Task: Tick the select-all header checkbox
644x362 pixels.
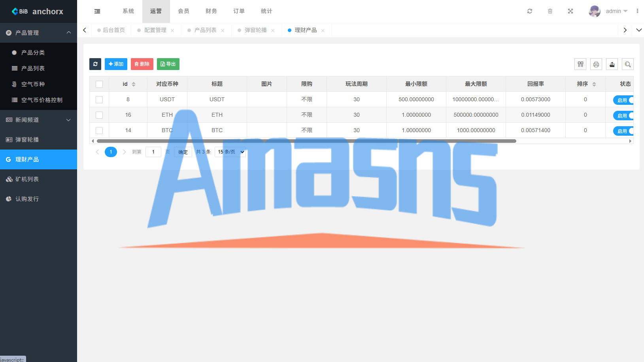Action: click(x=99, y=84)
